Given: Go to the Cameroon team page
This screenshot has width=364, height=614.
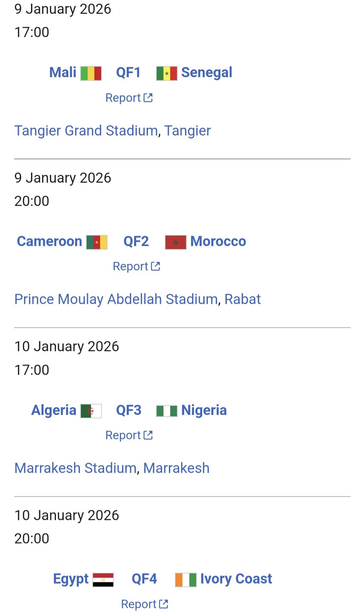Looking at the screenshot, I should [50, 241].
